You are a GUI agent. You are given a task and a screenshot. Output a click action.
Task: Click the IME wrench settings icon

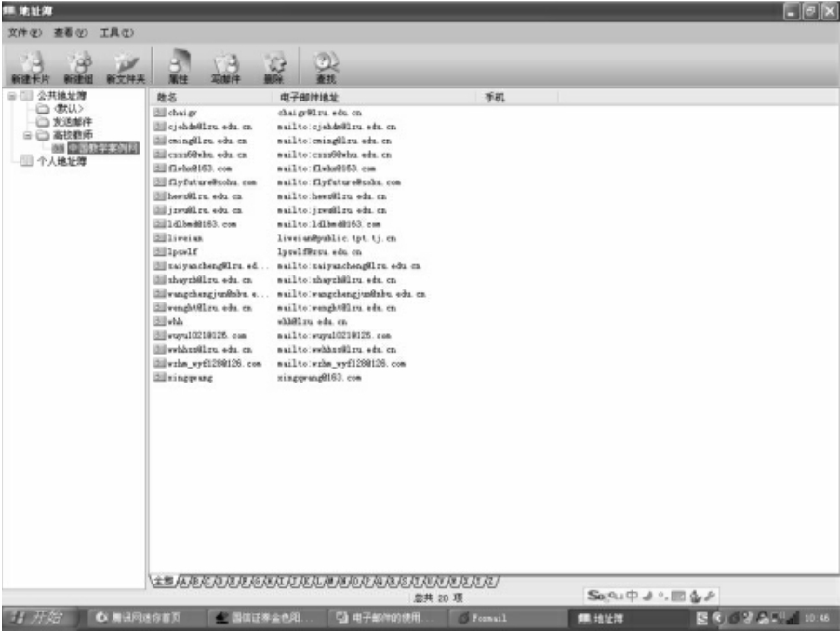click(x=710, y=596)
